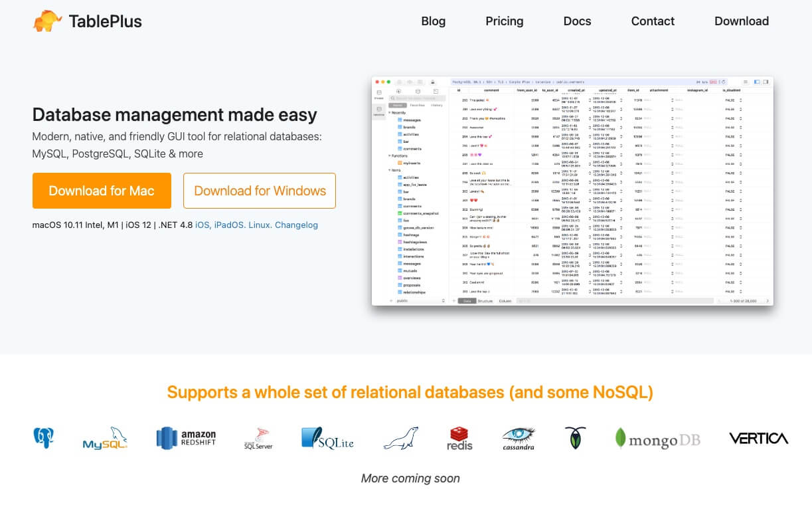Open the Contact page
The width and height of the screenshot is (812, 515).
[653, 21]
